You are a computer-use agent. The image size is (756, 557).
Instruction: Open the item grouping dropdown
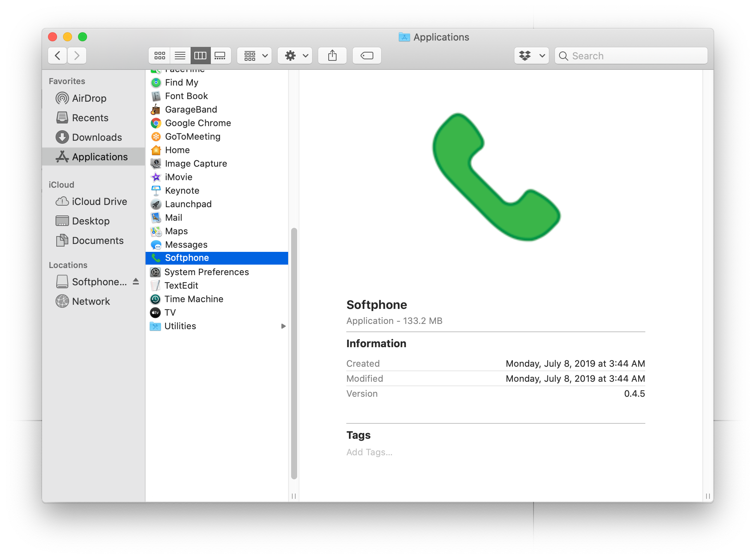(254, 56)
